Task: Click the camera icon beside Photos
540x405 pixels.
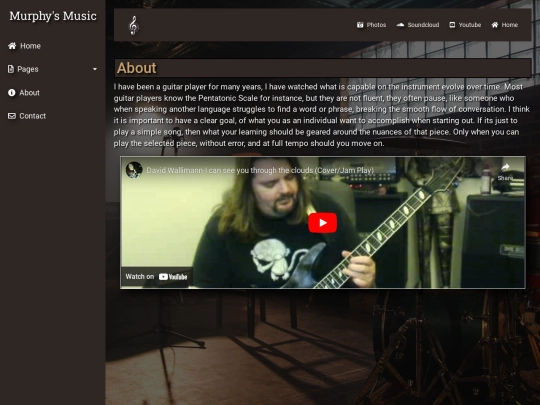Action: (360, 25)
